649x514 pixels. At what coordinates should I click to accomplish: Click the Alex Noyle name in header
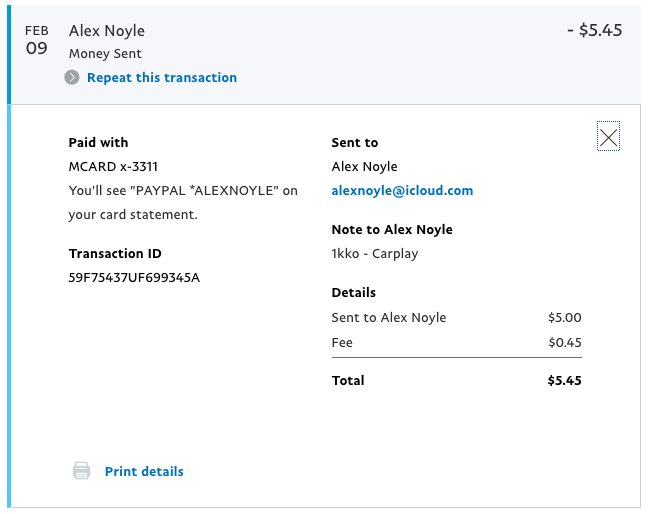107,31
